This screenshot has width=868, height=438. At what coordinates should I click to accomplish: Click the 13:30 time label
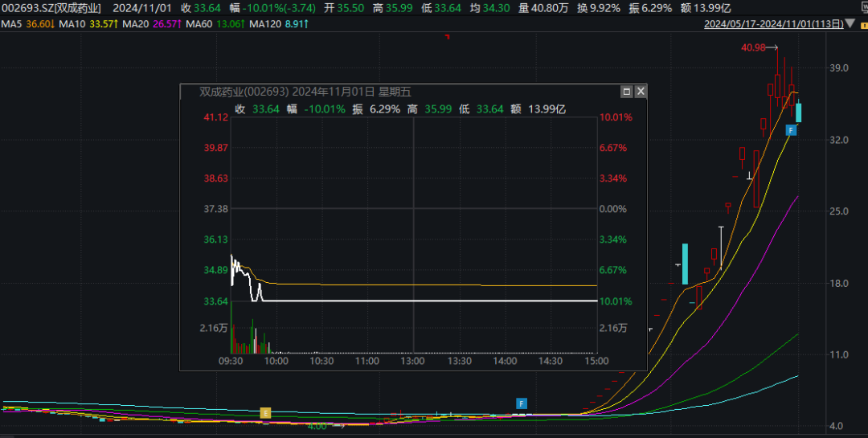click(459, 361)
